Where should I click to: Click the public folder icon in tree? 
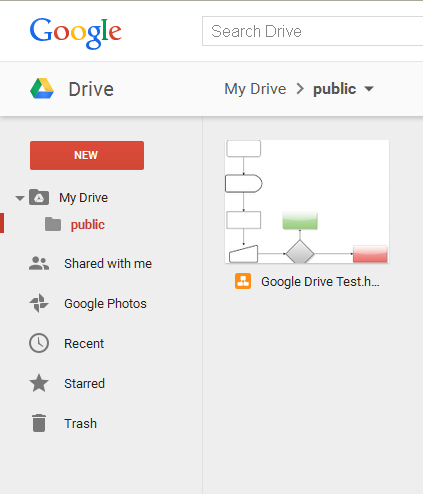coord(53,224)
